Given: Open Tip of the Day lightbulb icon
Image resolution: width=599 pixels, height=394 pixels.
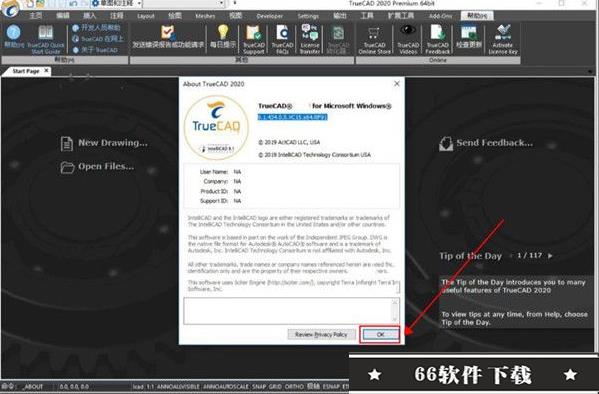Looking at the screenshot, I should [223, 37].
